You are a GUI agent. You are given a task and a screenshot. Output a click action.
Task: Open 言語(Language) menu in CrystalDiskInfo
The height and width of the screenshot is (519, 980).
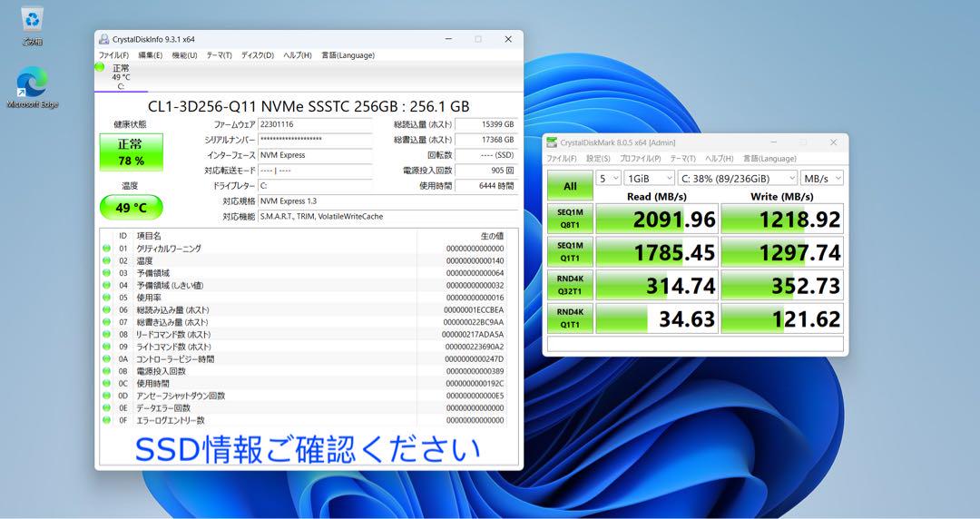pos(348,55)
